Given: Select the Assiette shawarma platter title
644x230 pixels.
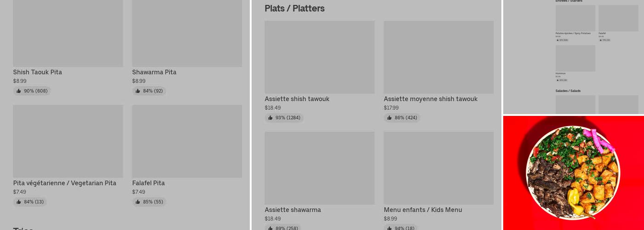Looking at the screenshot, I should (x=293, y=210).
